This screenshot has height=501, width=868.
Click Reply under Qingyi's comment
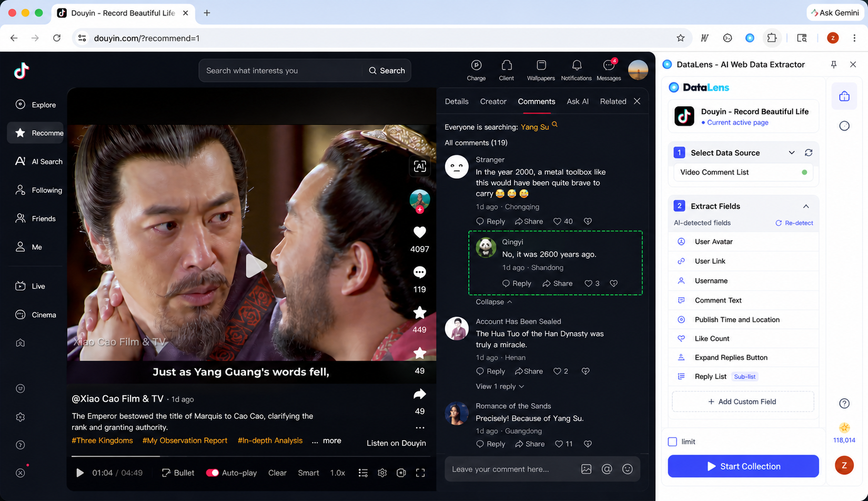tap(517, 283)
